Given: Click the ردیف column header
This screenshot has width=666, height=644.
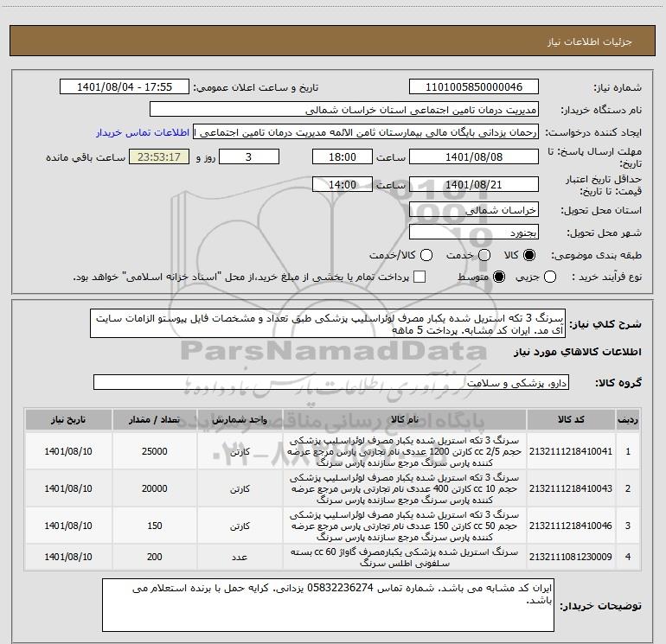Looking at the screenshot, I should coord(628,419).
